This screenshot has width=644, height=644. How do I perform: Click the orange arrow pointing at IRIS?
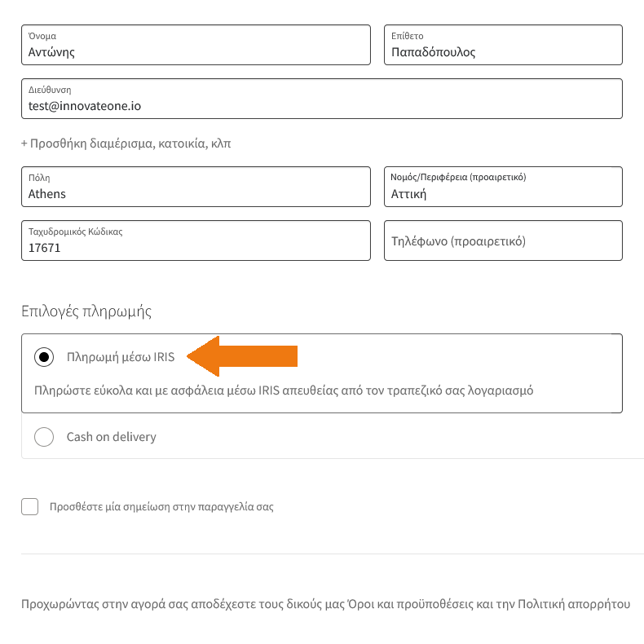click(x=243, y=356)
